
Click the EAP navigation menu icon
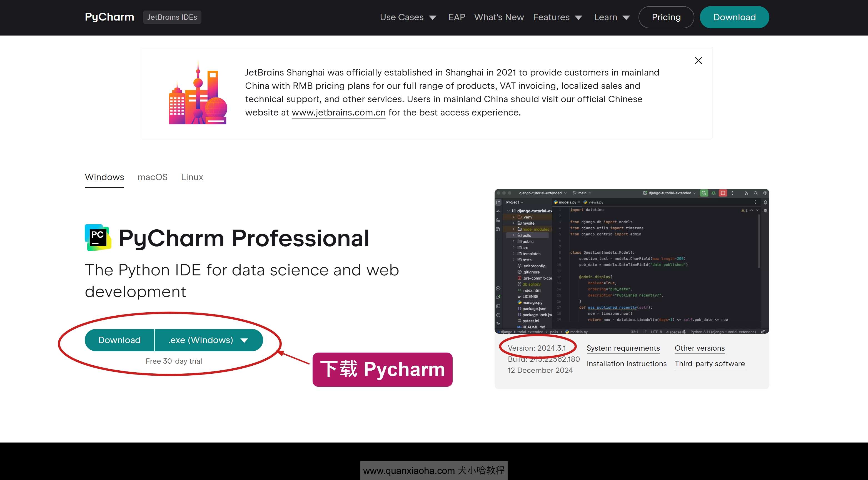pyautogui.click(x=456, y=17)
